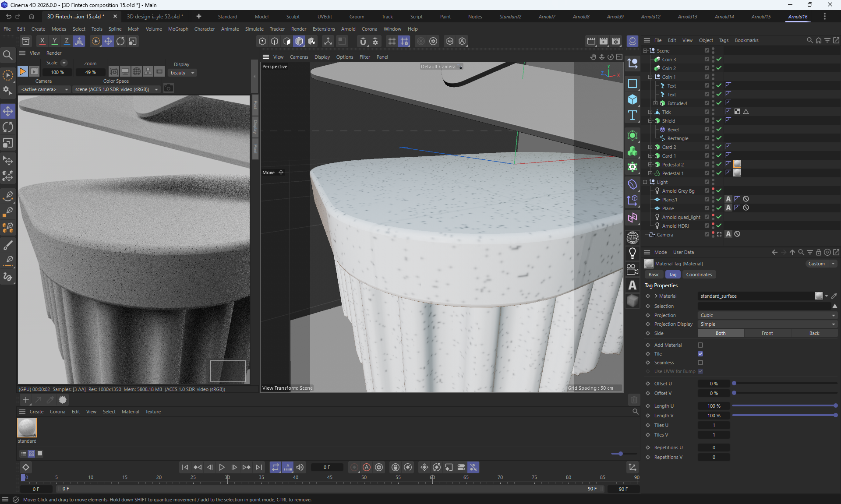
Task: Start the IPR render play button
Action: [x=23, y=71]
